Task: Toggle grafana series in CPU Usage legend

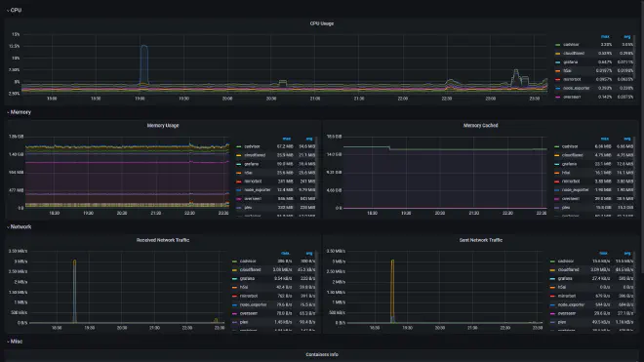Action: tap(571, 62)
